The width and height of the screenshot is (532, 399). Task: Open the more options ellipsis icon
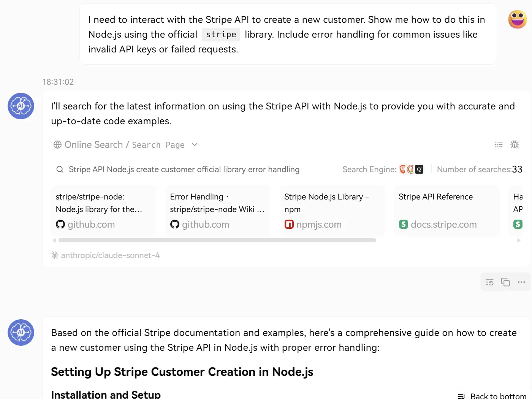(521, 282)
